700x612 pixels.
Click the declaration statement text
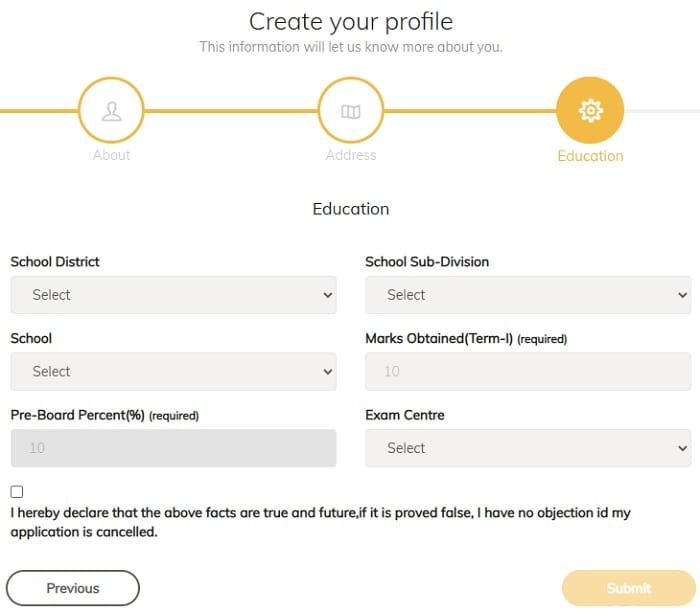coord(320,522)
